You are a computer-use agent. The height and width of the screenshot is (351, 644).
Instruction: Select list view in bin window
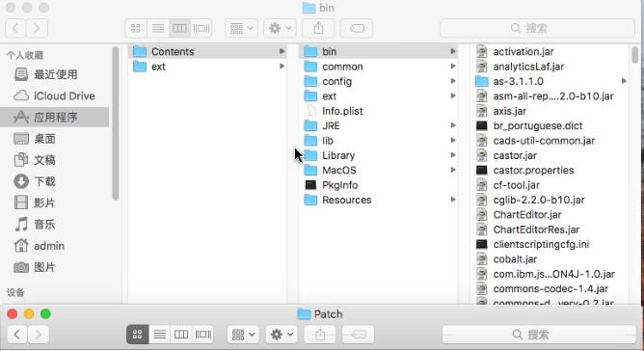point(158,28)
